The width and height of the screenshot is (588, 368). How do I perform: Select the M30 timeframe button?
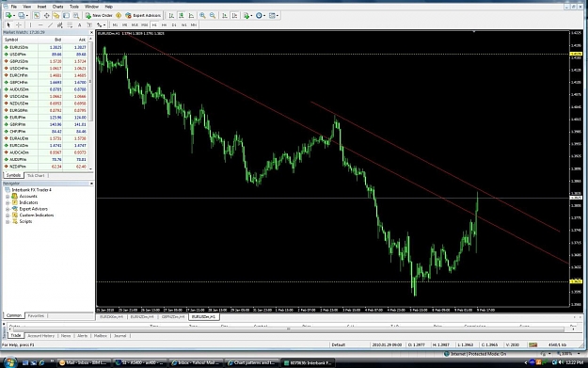pyautogui.click(x=144, y=24)
